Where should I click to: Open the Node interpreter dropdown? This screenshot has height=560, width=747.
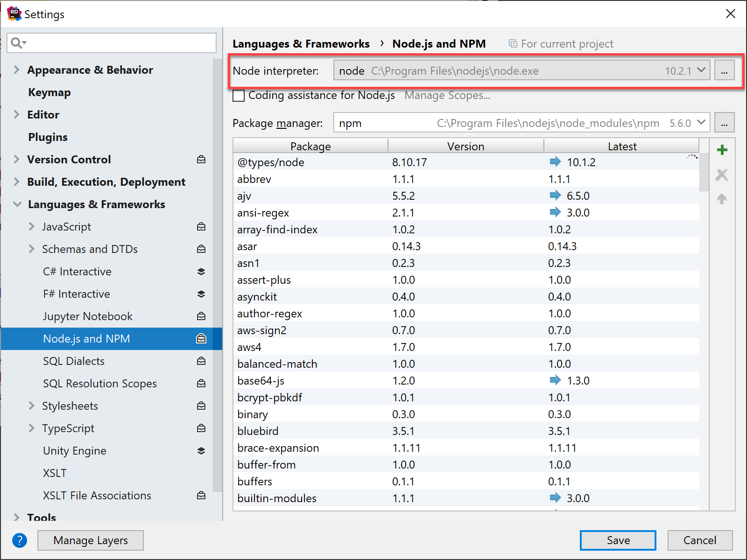click(x=701, y=70)
